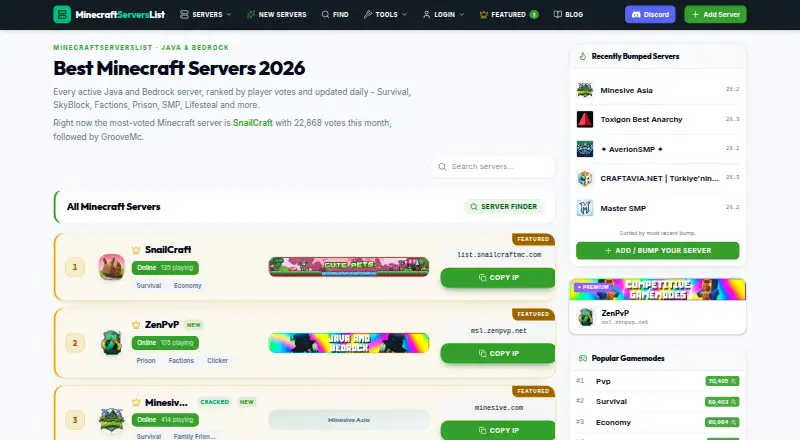Click the Master SMP server icon

coord(585,208)
